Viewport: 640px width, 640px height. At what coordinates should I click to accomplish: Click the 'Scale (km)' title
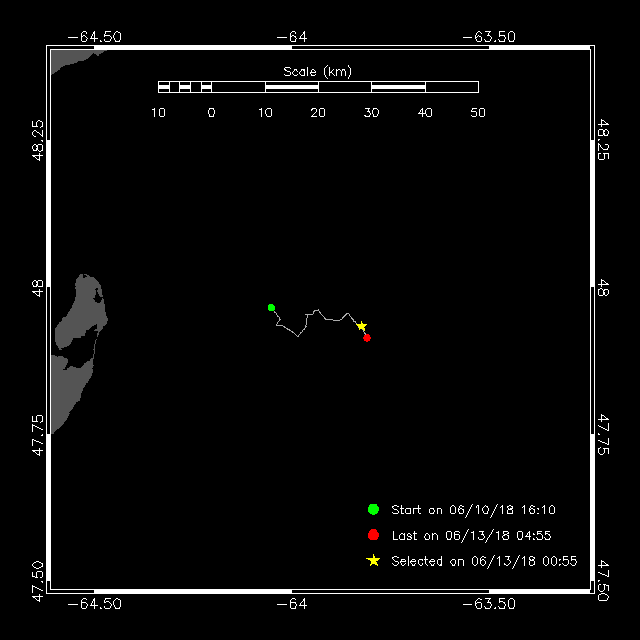coord(317,72)
